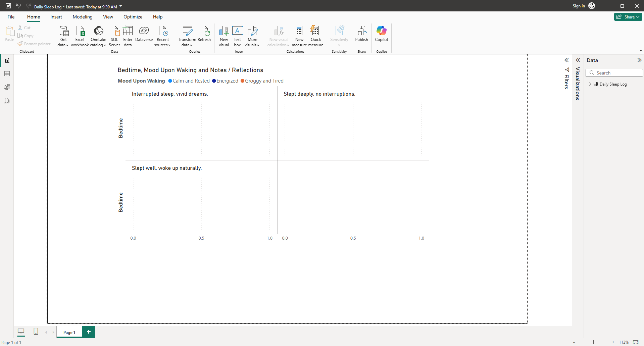Switch to mobile layout view
Viewport: 644px width, 346px height.
pyautogui.click(x=36, y=332)
